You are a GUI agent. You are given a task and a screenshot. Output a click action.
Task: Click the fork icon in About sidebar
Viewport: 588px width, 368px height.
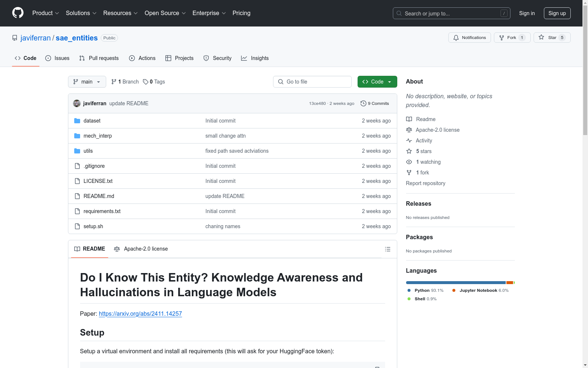click(x=409, y=173)
